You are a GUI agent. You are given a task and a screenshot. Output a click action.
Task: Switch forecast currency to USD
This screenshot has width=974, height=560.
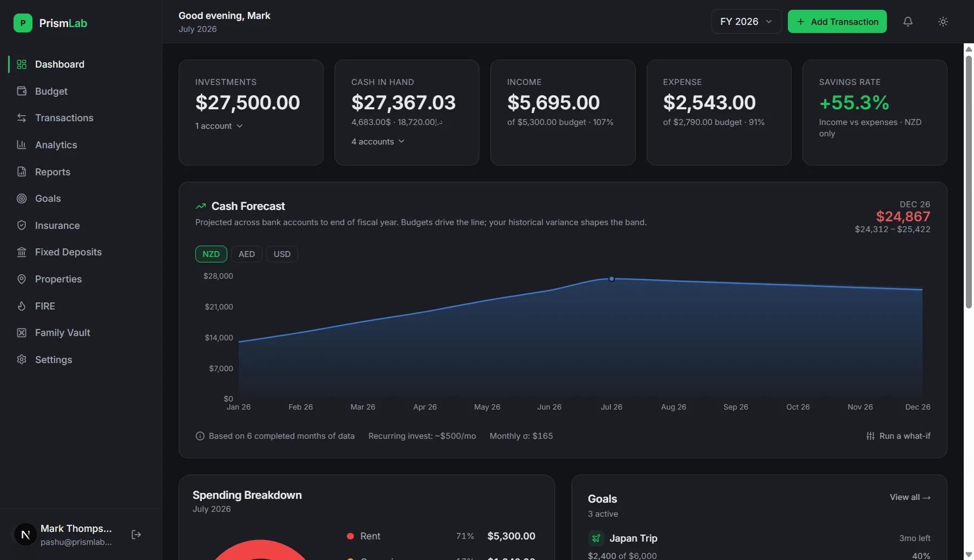(282, 254)
